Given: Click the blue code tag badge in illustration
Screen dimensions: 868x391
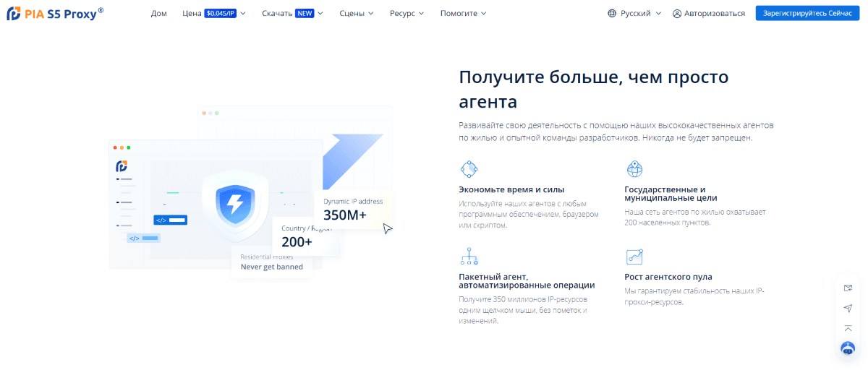Looking at the screenshot, I should (170, 220).
